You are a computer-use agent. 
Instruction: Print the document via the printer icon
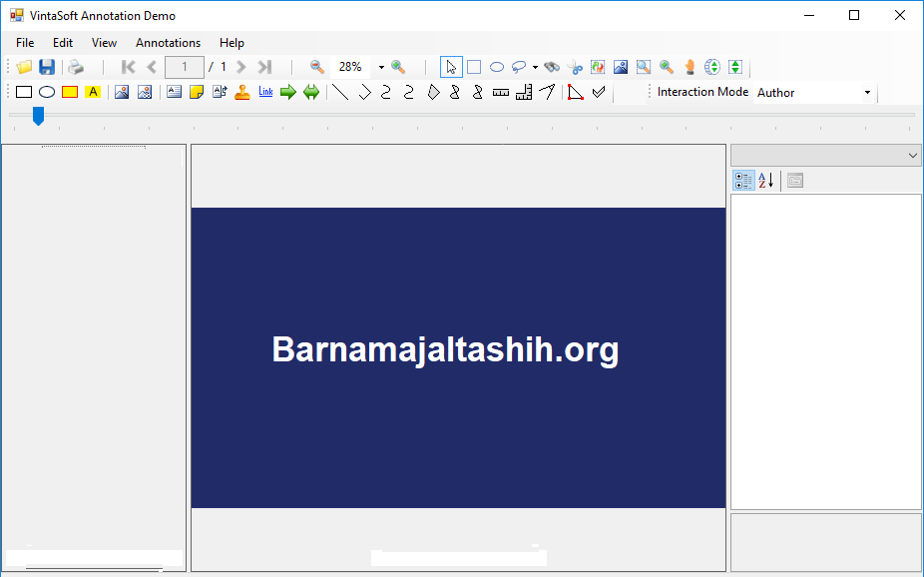[76, 67]
